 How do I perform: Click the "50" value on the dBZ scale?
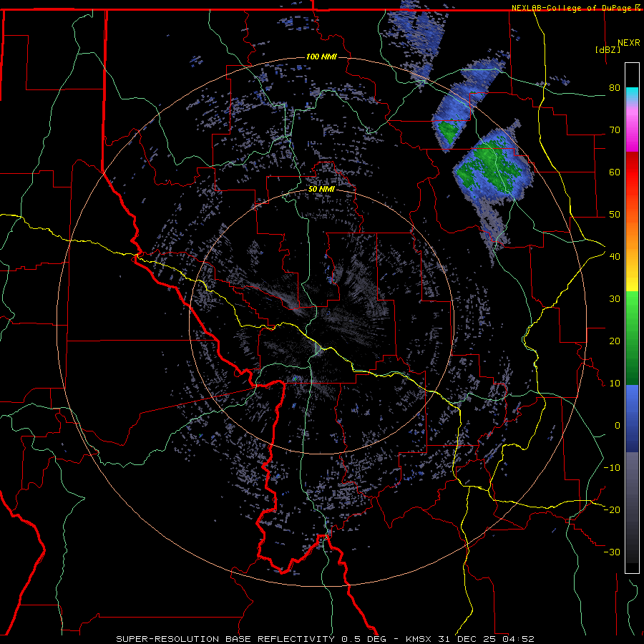[x=615, y=215]
